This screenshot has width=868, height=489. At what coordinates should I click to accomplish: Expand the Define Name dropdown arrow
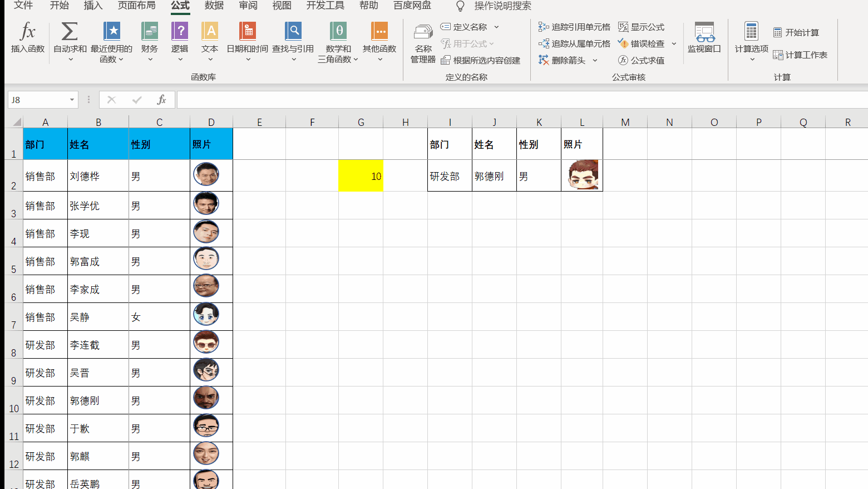tap(496, 27)
